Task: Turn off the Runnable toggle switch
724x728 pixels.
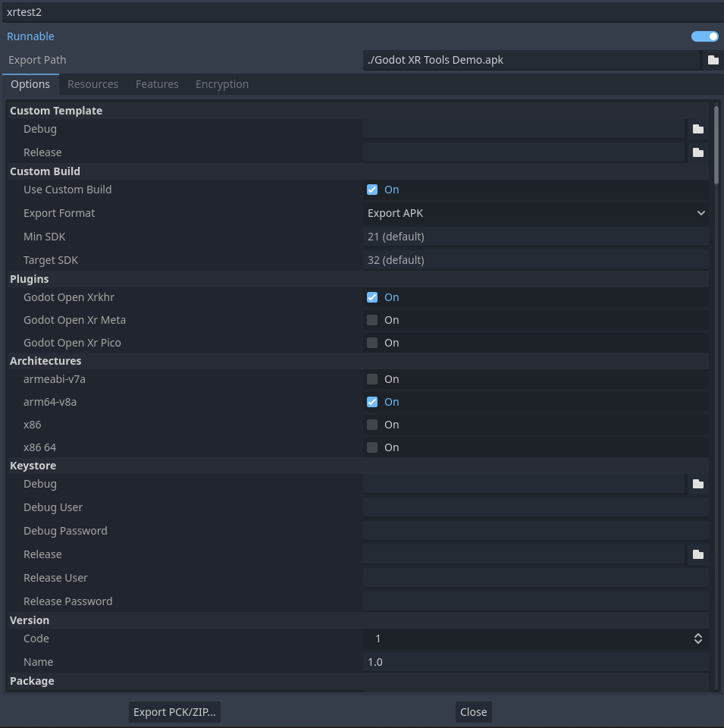Action: (704, 36)
